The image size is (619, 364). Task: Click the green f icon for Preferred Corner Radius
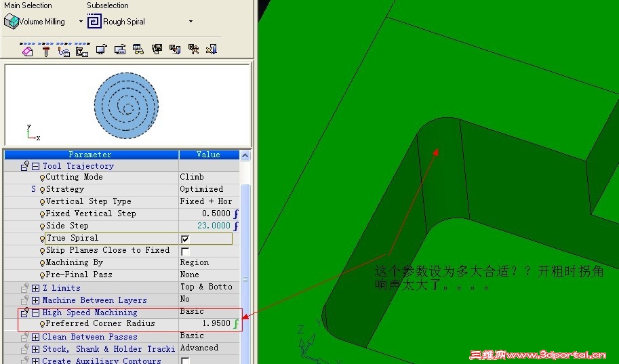[x=236, y=324]
